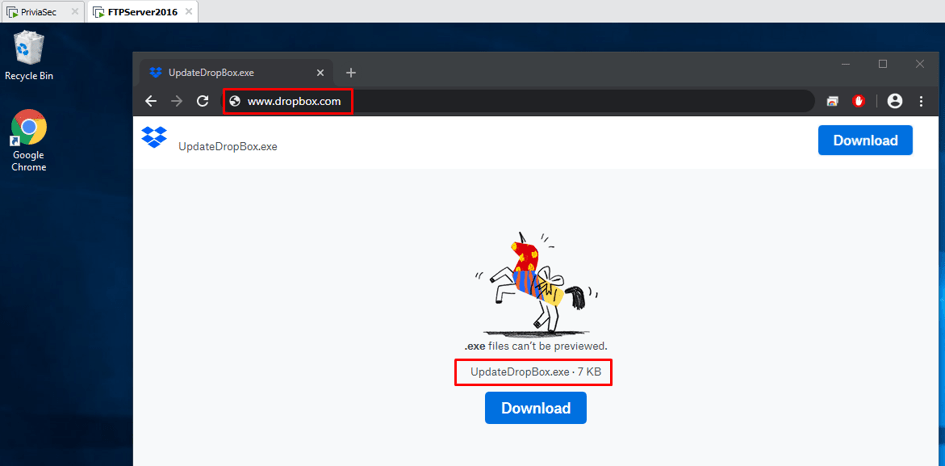Open the red ad blocker extension
Viewport: 945px width, 466px height.
(x=858, y=101)
